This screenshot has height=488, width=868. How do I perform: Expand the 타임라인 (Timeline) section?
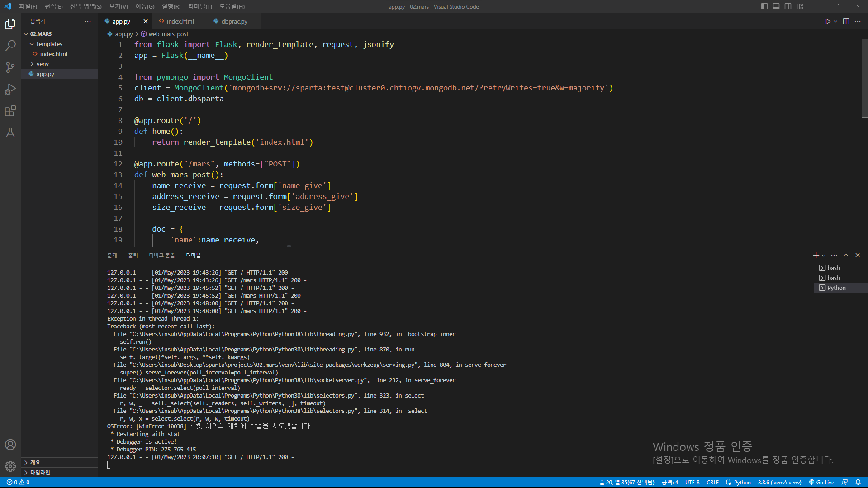tap(60, 472)
